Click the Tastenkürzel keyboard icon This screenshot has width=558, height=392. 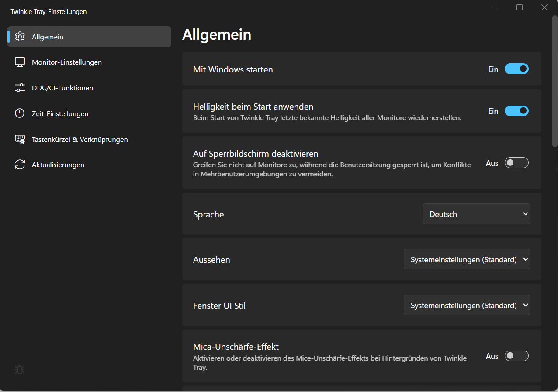click(20, 139)
